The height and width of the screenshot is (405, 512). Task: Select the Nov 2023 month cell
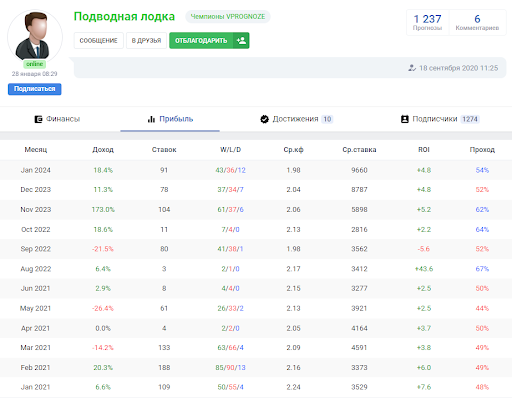point(36,210)
